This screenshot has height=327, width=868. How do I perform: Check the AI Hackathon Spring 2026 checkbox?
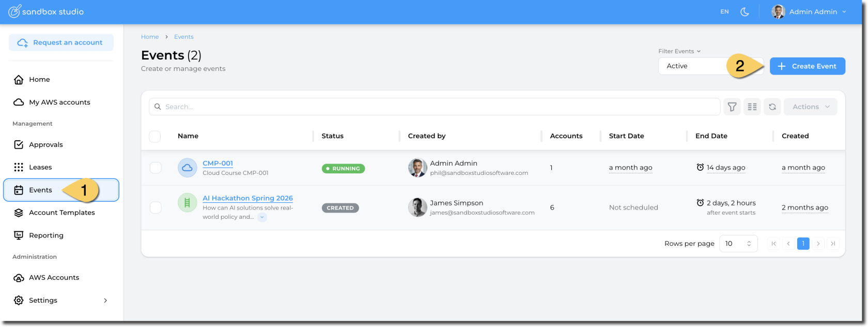(155, 207)
